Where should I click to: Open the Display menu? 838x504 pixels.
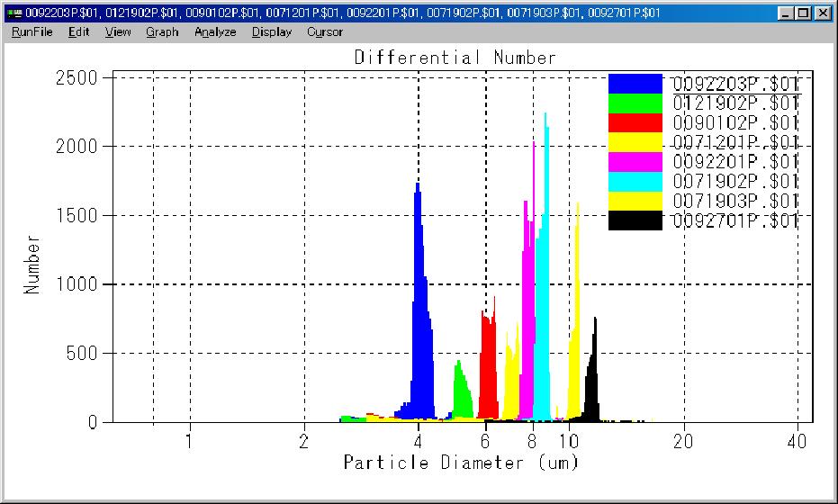point(272,32)
